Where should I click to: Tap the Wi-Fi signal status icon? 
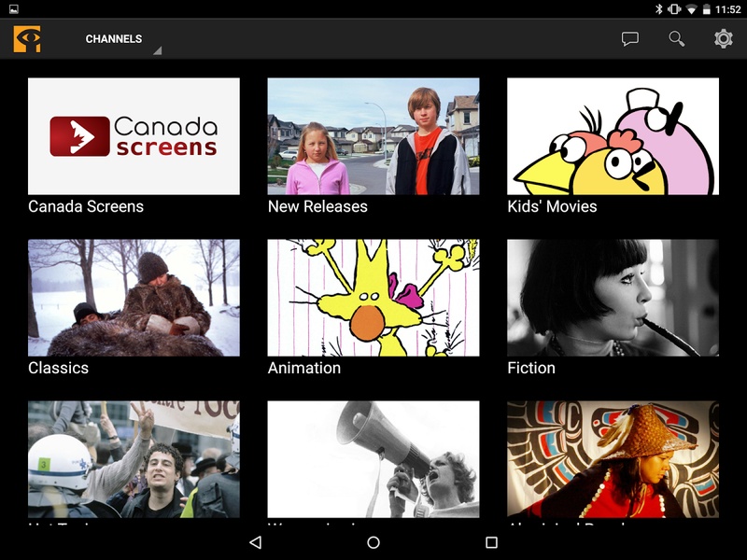coord(692,9)
